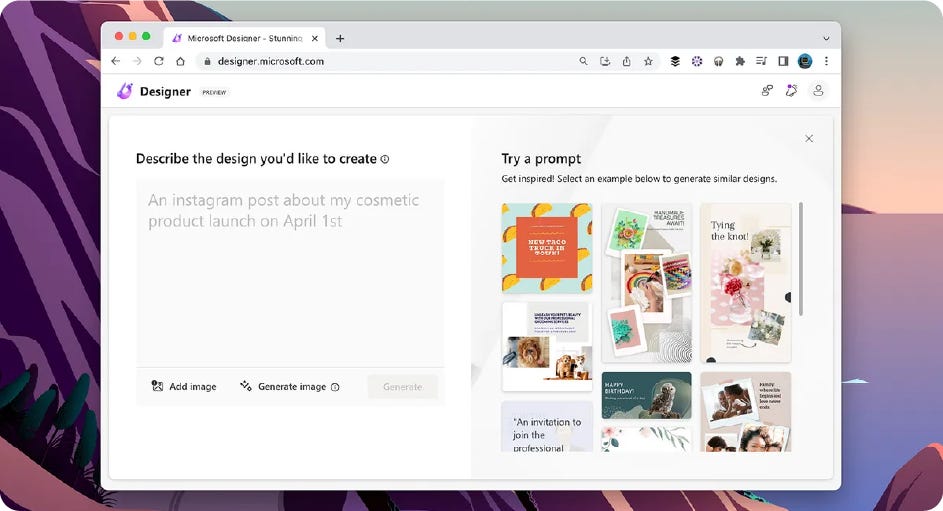Open the browser home page
Image resolution: width=943 pixels, height=511 pixels.
[180, 61]
